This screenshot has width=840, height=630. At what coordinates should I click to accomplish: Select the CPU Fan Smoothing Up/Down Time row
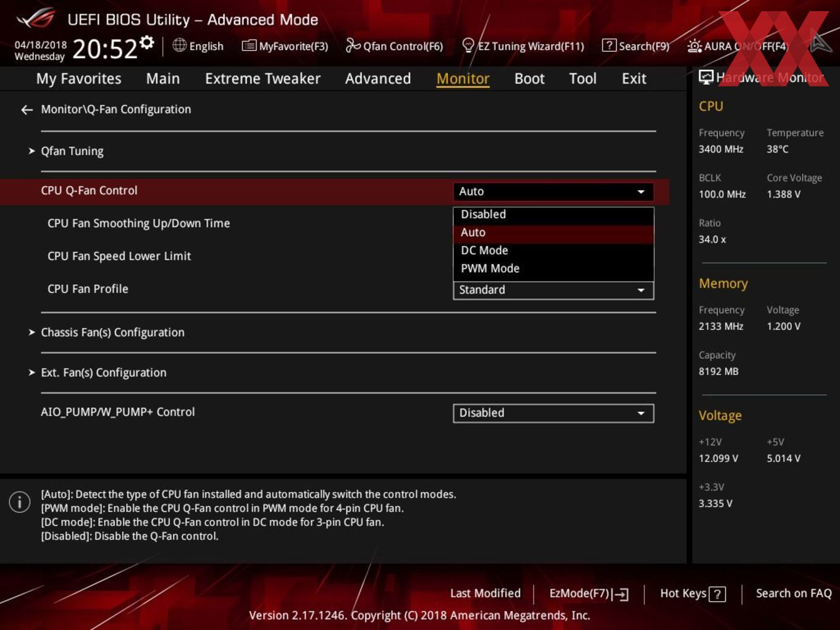point(138,223)
